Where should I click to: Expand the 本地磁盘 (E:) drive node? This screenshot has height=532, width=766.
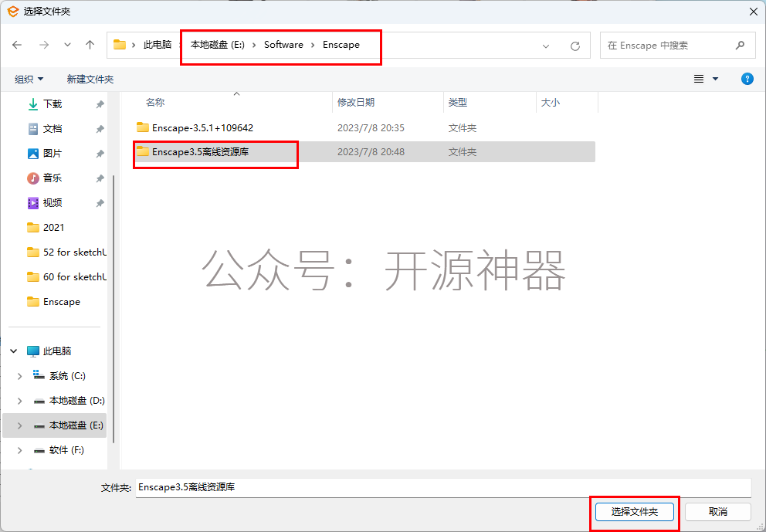tap(19, 425)
